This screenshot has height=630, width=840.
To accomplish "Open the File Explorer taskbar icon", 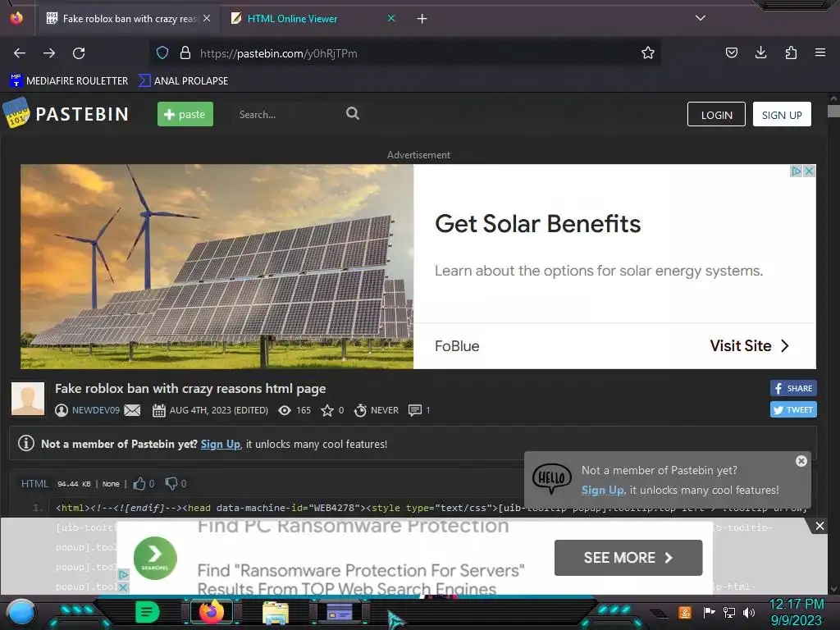I will click(x=276, y=612).
